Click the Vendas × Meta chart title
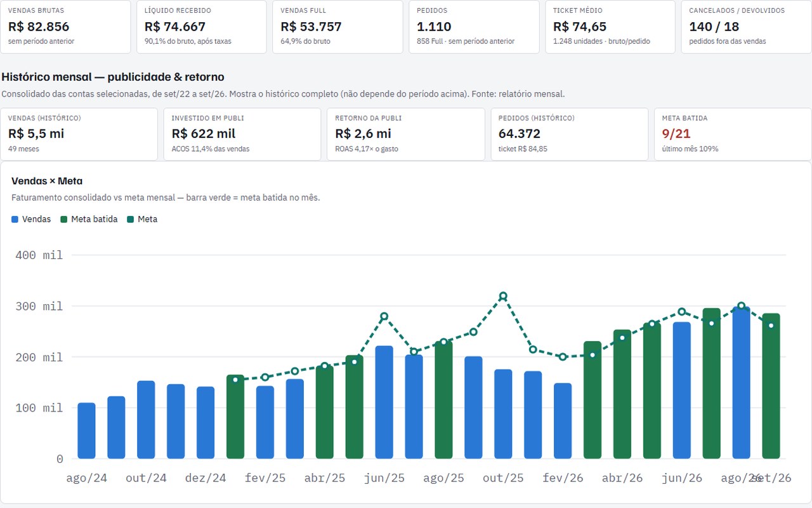Screen dimensions: 812x508 click(47, 181)
